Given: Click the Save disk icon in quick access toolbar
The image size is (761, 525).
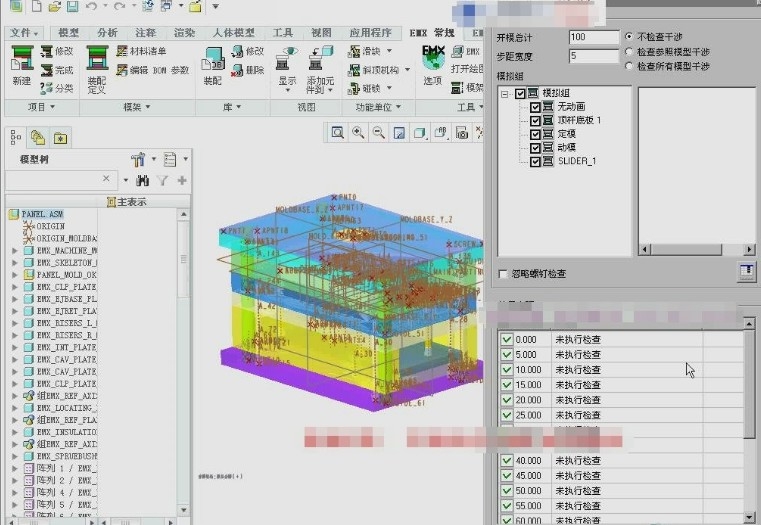Looking at the screenshot, I should pyautogui.click(x=72, y=6).
